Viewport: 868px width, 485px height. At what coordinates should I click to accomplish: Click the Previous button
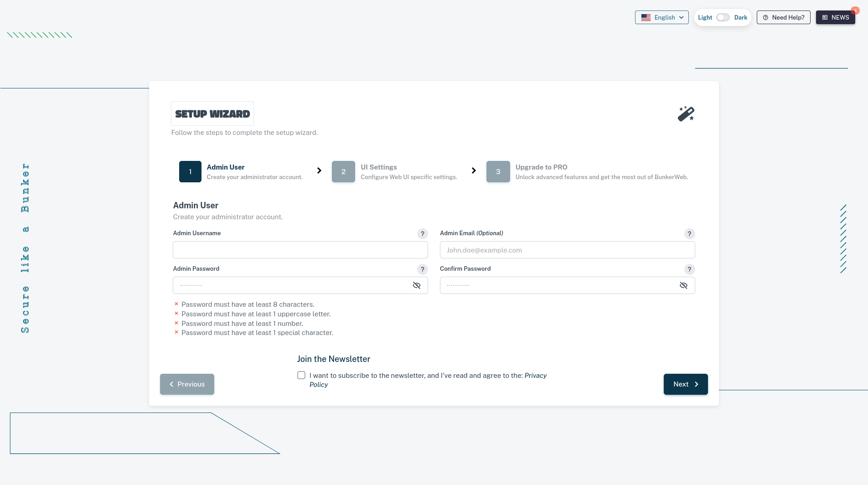[x=187, y=384]
